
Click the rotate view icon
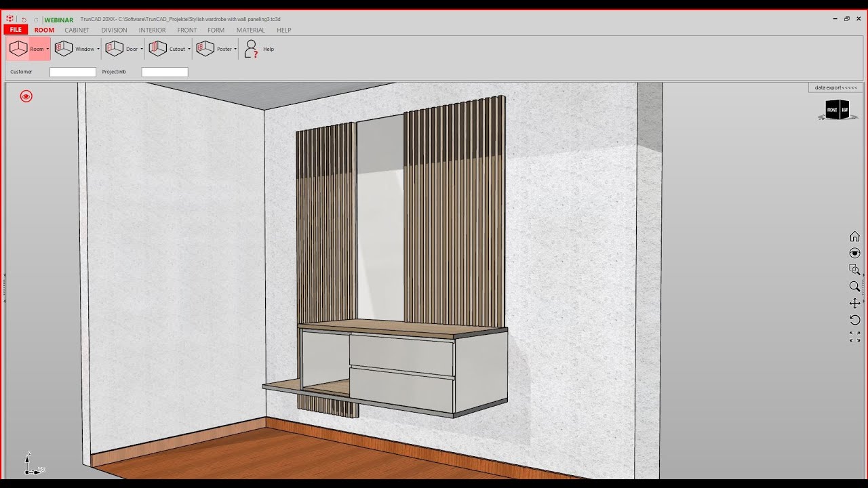pos(854,320)
